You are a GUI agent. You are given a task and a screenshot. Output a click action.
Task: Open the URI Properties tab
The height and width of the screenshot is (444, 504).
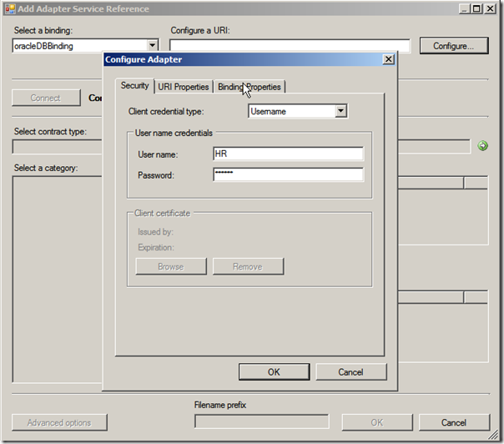click(x=183, y=87)
